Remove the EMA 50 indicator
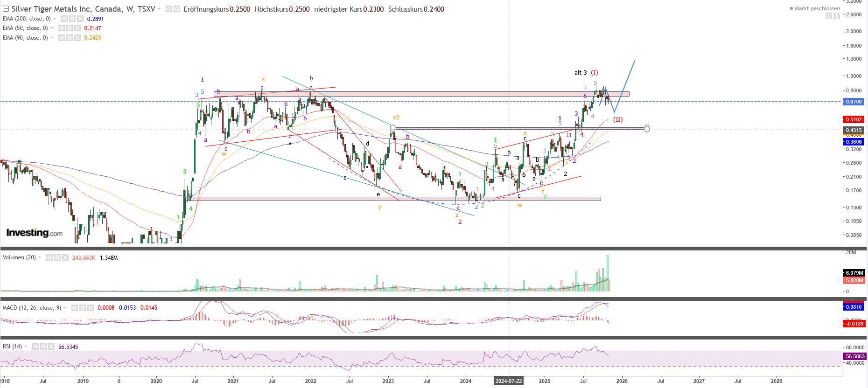 click(x=77, y=28)
